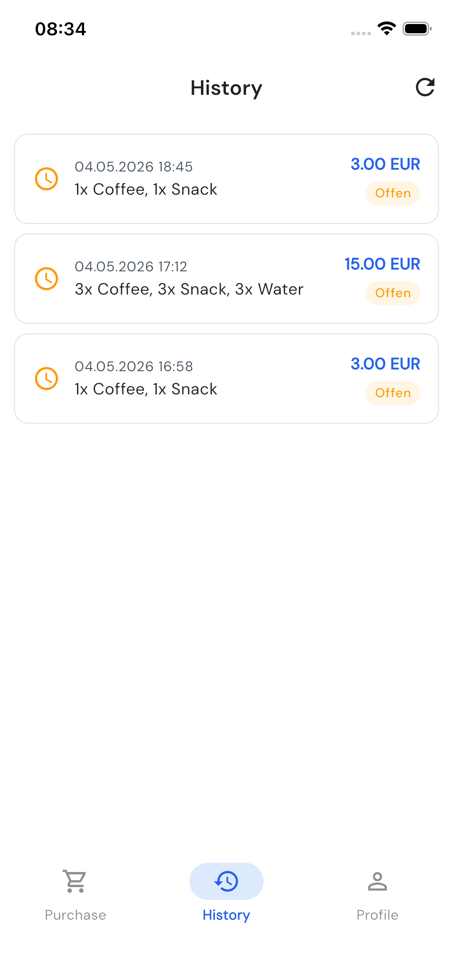
Task: Select the History tab label
Action: [226, 915]
